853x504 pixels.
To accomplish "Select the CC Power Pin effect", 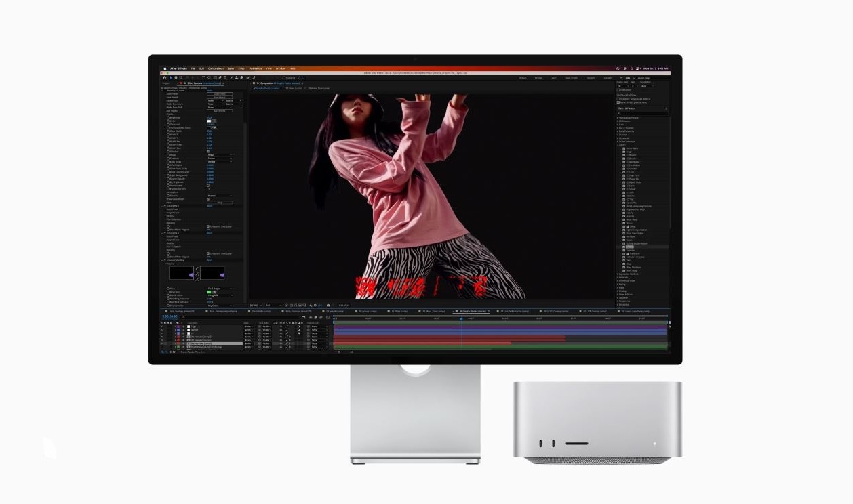I will tap(633, 179).
